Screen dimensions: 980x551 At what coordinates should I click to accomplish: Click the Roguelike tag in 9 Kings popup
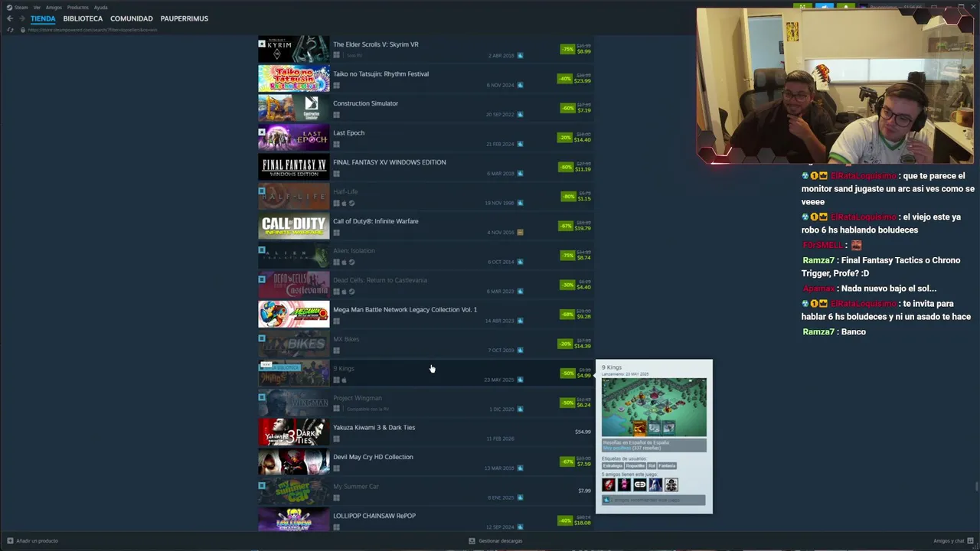coord(635,465)
